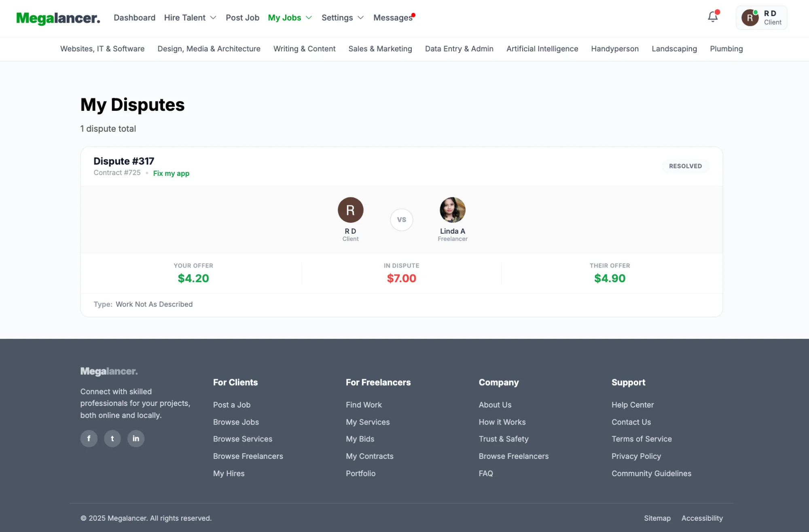
Task: Switch to Artificial Intelligence category
Action: tap(542, 49)
